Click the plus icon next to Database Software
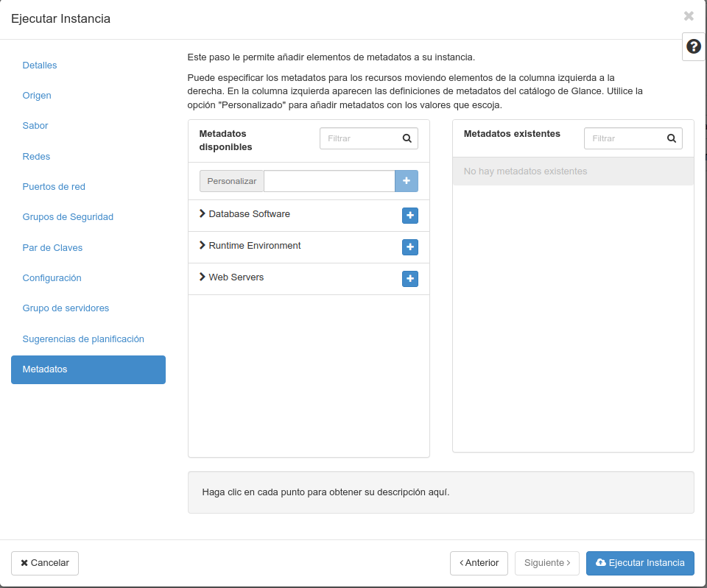The width and height of the screenshot is (707, 588). click(410, 215)
